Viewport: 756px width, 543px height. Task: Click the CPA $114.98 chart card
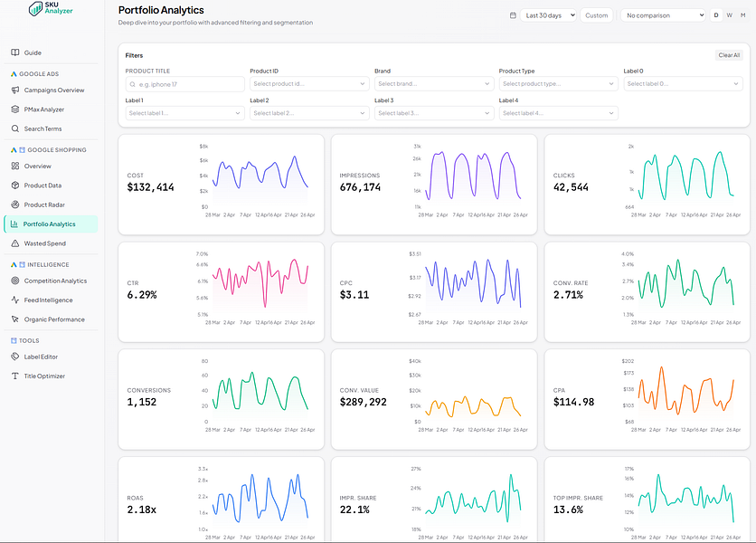pyautogui.click(x=647, y=399)
